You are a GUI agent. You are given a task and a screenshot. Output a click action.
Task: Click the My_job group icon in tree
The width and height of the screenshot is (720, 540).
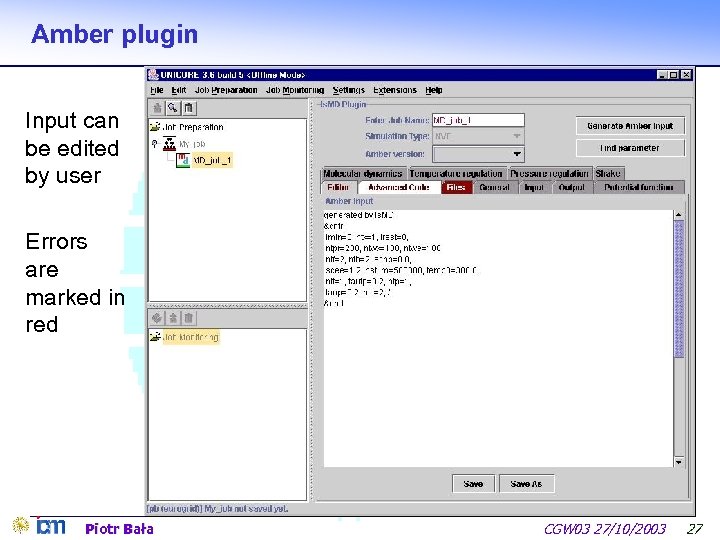click(169, 144)
